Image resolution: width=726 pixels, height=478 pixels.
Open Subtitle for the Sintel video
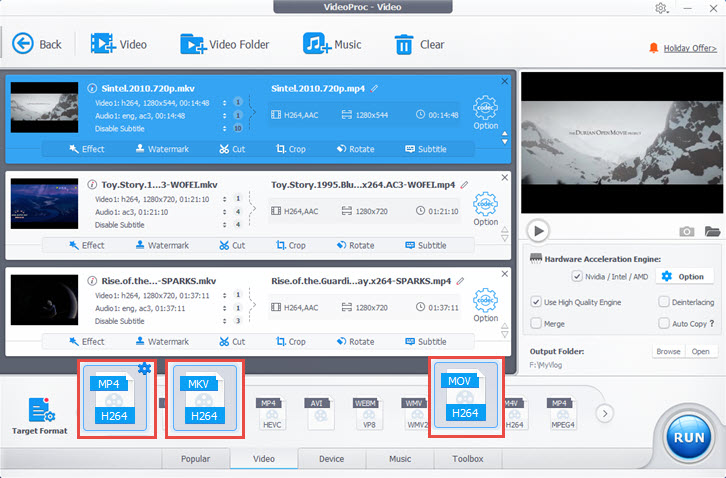426,149
